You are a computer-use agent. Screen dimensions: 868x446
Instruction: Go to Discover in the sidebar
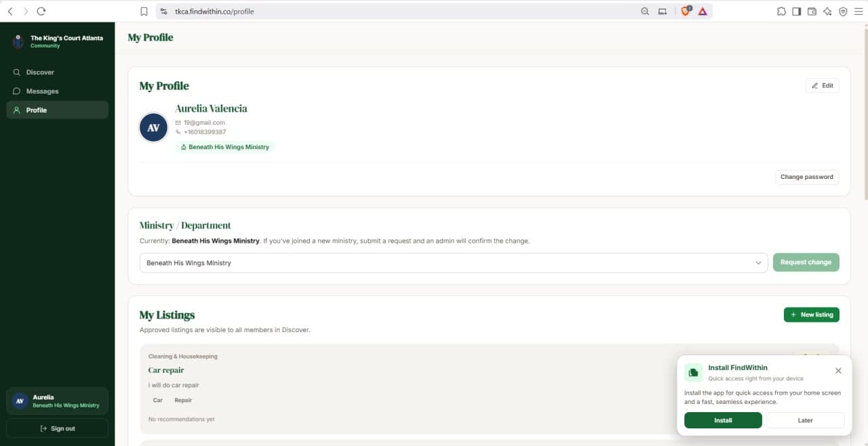click(x=57, y=72)
